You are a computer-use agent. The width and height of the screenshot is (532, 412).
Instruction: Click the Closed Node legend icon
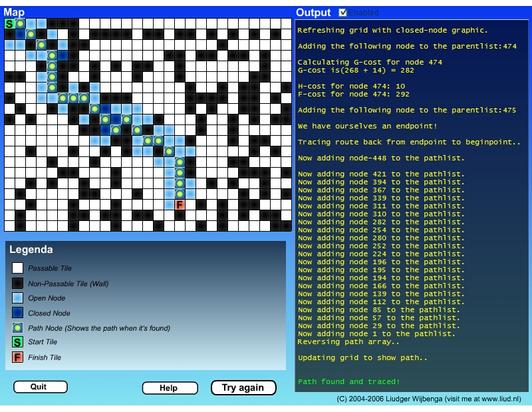point(18,313)
